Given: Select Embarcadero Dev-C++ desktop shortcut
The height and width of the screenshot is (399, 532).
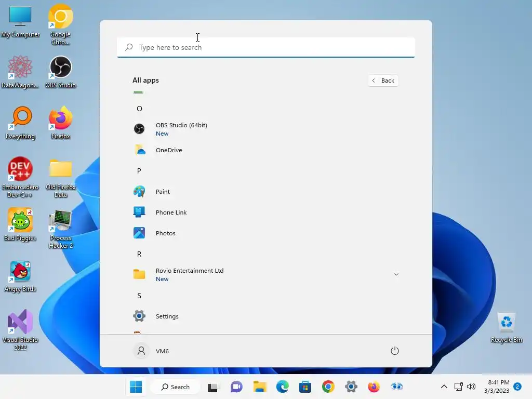Looking at the screenshot, I should [20, 178].
